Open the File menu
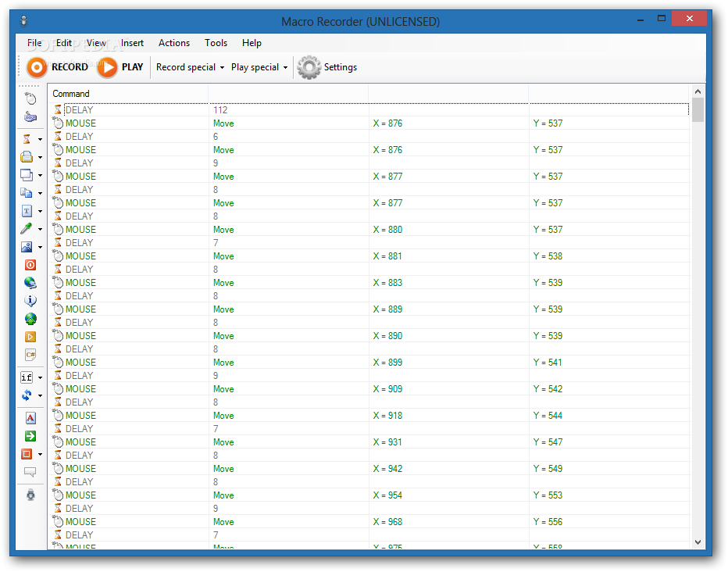 pos(34,43)
